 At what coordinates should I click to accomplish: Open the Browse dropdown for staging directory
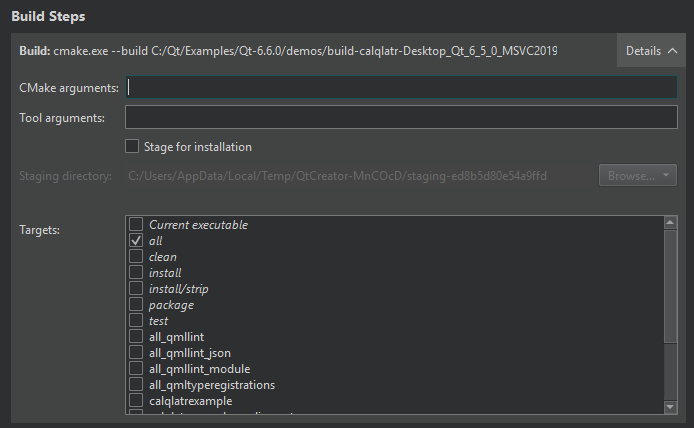pos(638,176)
